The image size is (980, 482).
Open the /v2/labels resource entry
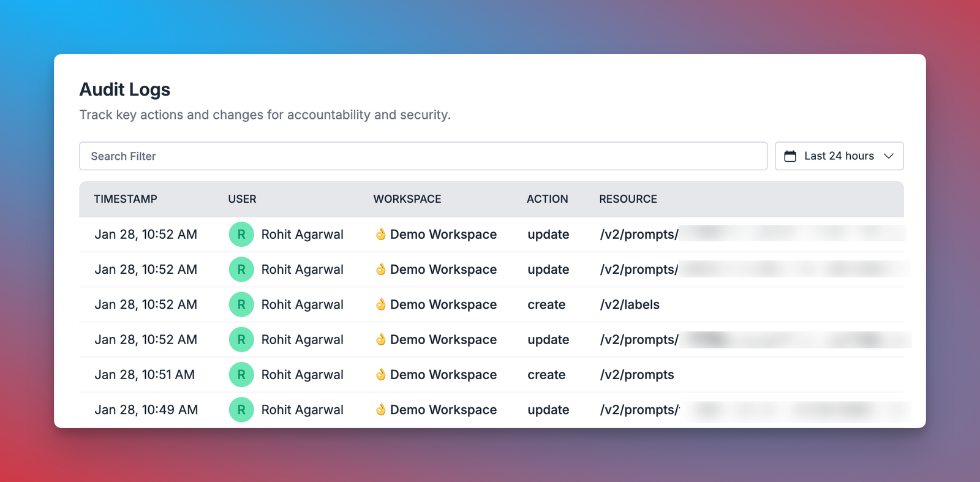point(630,304)
